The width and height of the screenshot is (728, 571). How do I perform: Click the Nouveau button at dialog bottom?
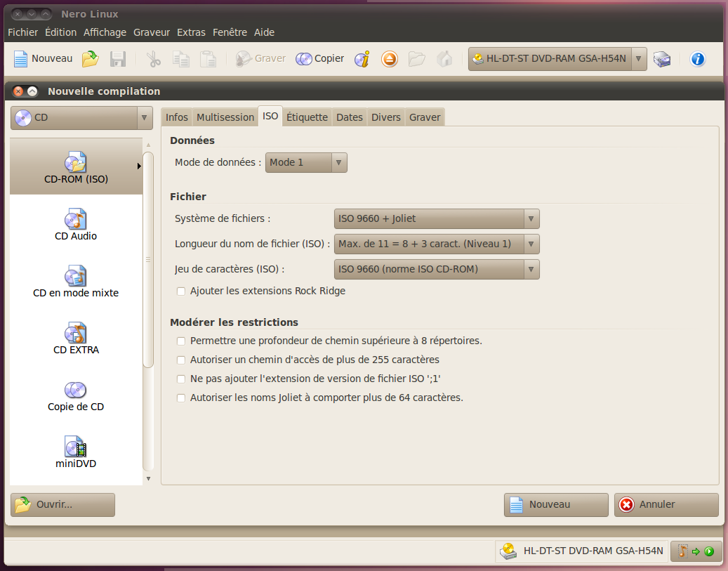coord(556,505)
